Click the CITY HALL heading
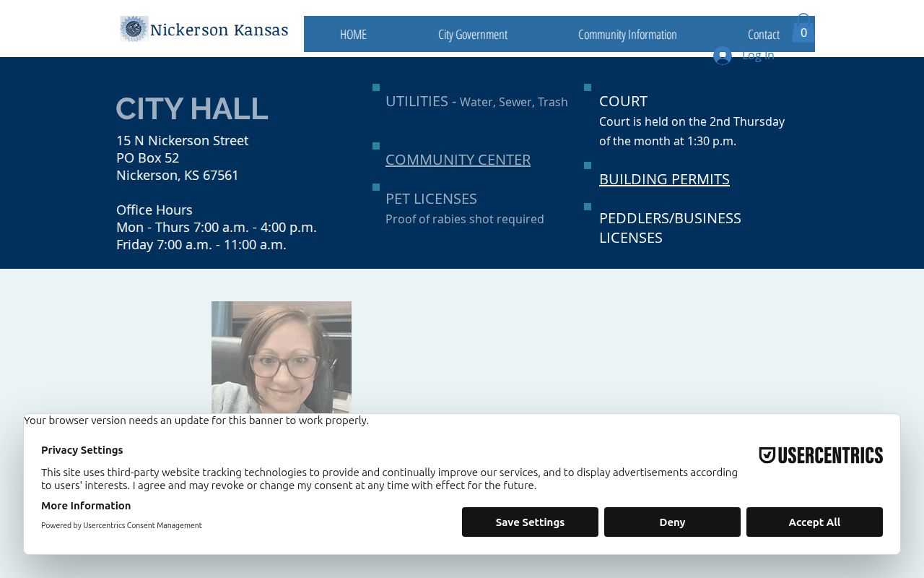Image resolution: width=924 pixels, height=578 pixels. pos(192,108)
